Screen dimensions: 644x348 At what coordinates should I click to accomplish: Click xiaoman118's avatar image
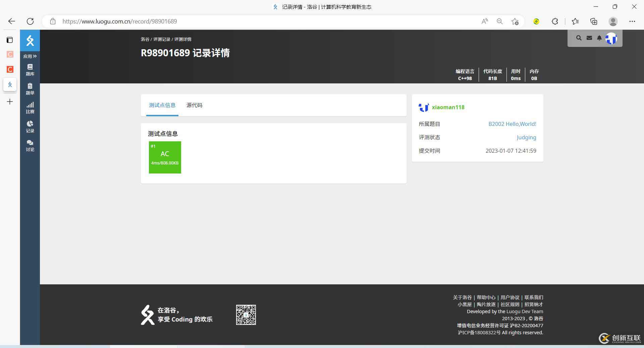424,107
